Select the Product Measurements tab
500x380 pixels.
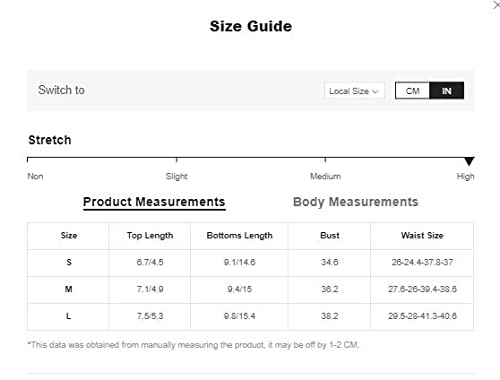tap(154, 202)
